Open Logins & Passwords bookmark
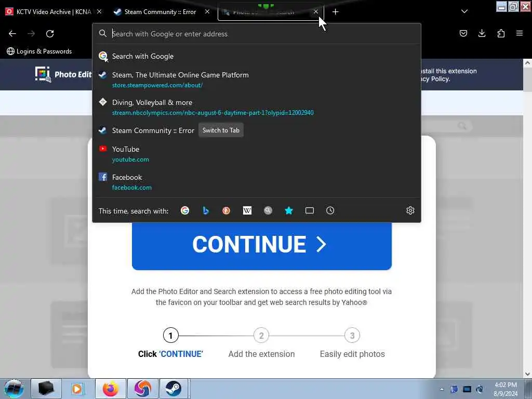 pyautogui.click(x=39, y=51)
